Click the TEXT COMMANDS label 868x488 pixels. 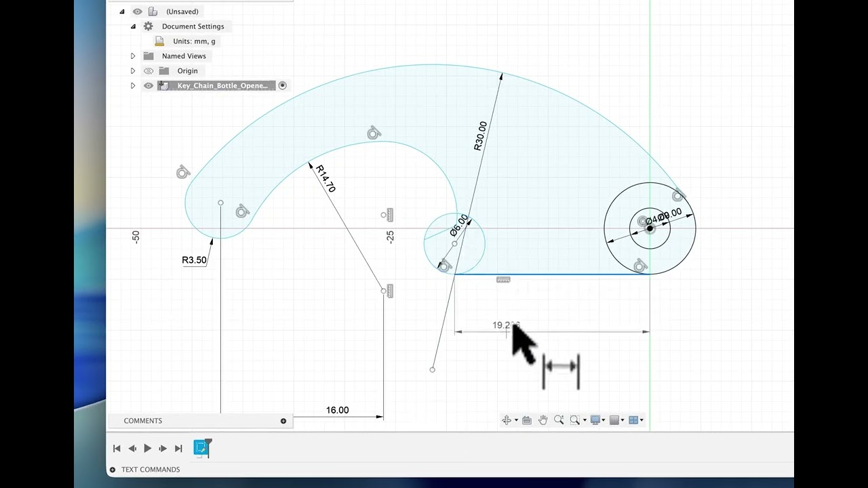pos(151,470)
